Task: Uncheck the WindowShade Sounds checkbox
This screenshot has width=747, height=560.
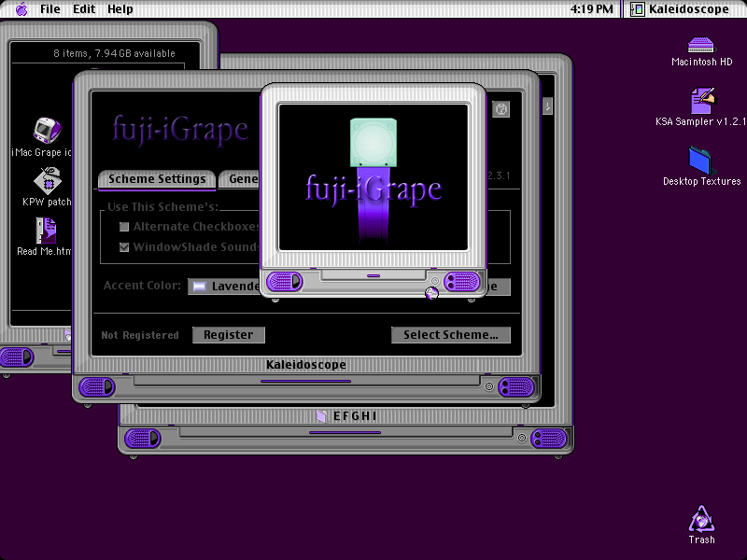Action: [x=124, y=247]
